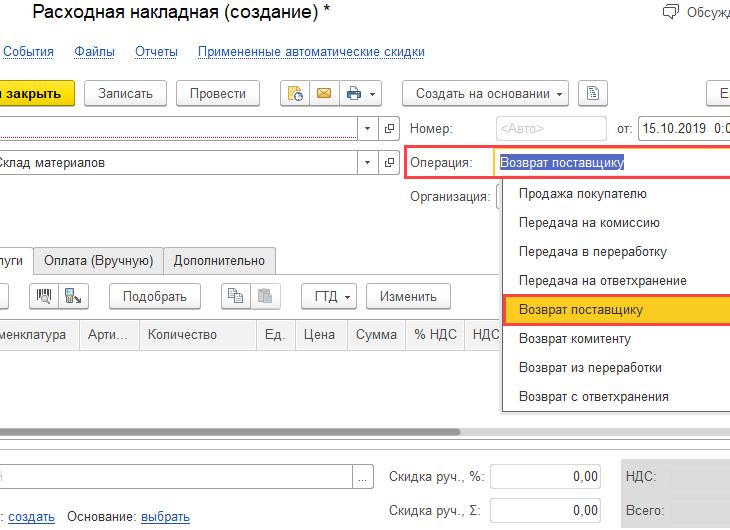The width and height of the screenshot is (730, 530).
Task: Open dropdown arrow of the top field
Action: (367, 128)
